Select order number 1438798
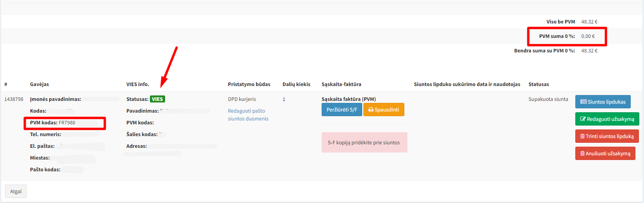 [x=14, y=99]
